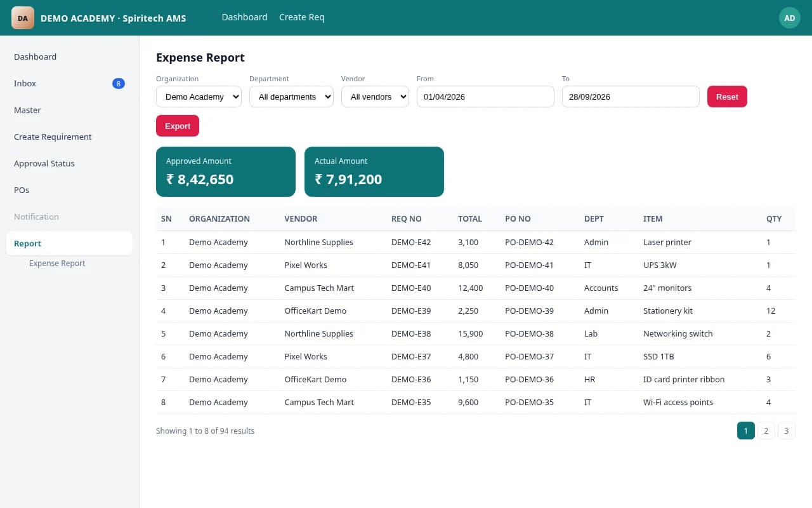Open Dashboard in the top navigation
The width and height of the screenshot is (812, 508).
(x=244, y=17)
